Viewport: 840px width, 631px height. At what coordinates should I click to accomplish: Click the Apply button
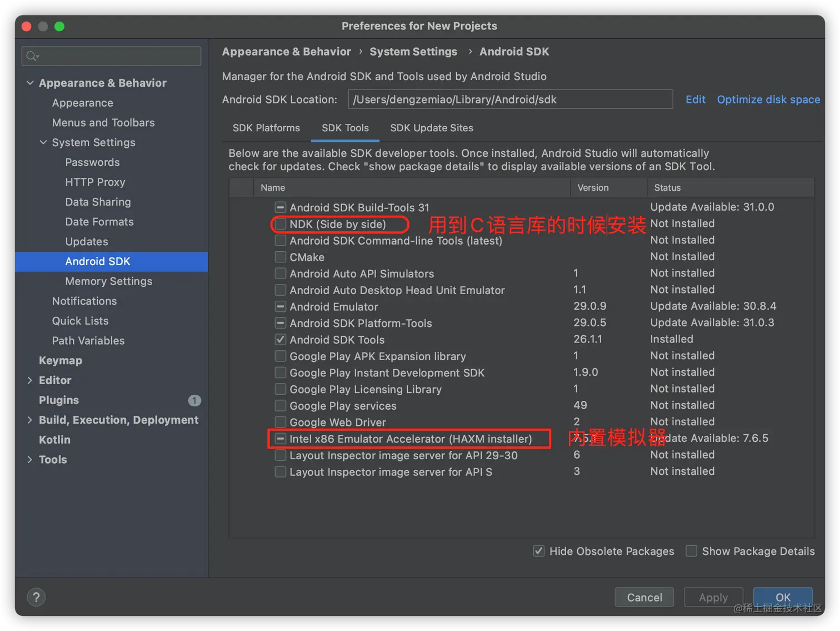pos(713,597)
